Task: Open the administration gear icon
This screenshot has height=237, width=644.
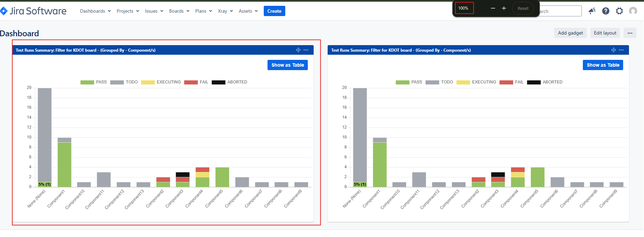Action: (x=619, y=11)
